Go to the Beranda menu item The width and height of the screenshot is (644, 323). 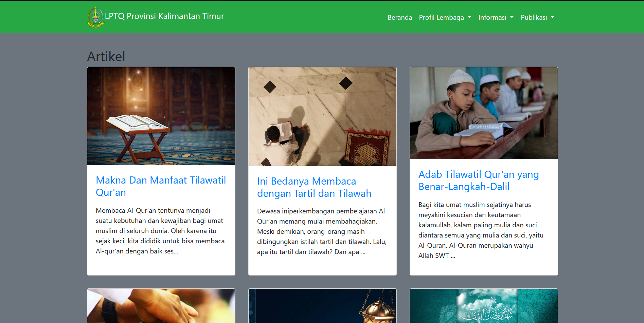(x=400, y=17)
